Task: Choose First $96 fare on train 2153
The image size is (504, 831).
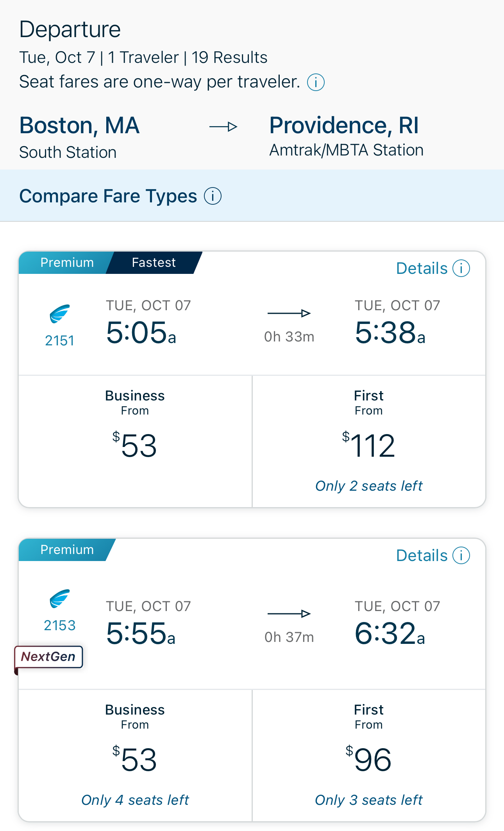Action: pyautogui.click(x=369, y=756)
